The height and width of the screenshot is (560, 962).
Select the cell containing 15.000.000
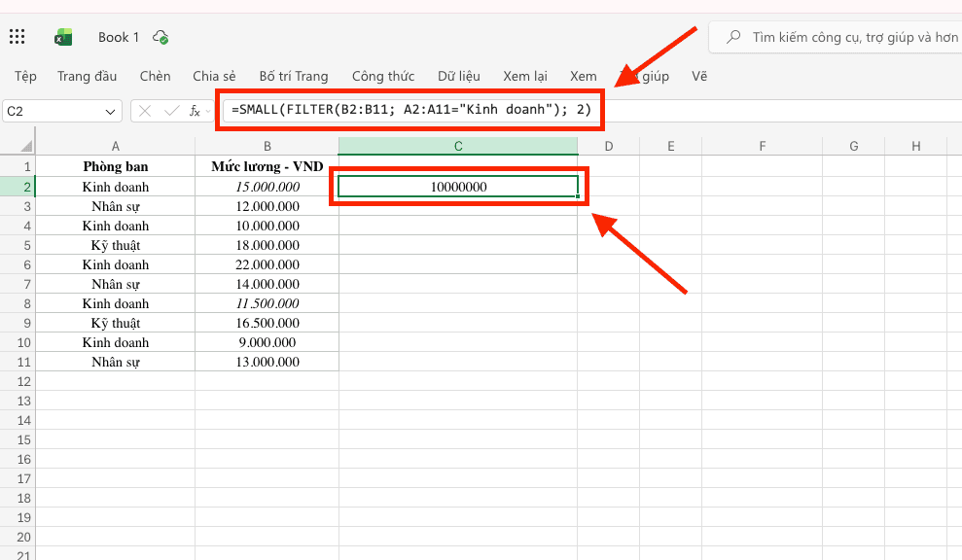267,187
